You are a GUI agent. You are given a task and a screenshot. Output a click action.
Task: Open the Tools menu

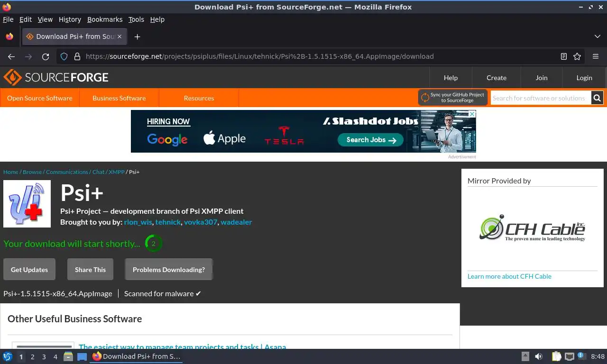pyautogui.click(x=136, y=19)
